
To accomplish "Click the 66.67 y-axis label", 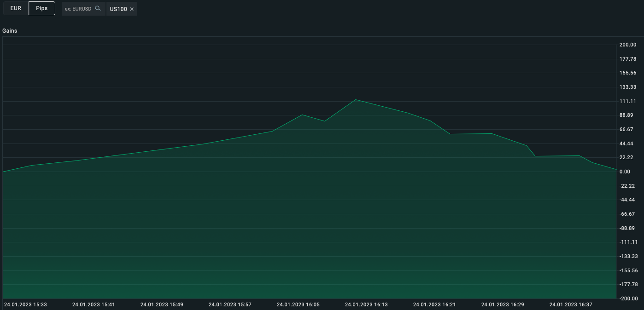I will click(626, 129).
